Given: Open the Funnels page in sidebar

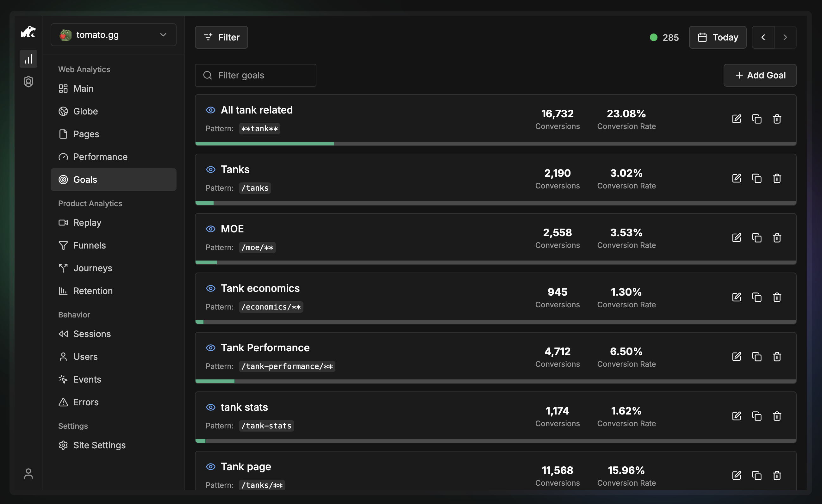Looking at the screenshot, I should point(90,245).
